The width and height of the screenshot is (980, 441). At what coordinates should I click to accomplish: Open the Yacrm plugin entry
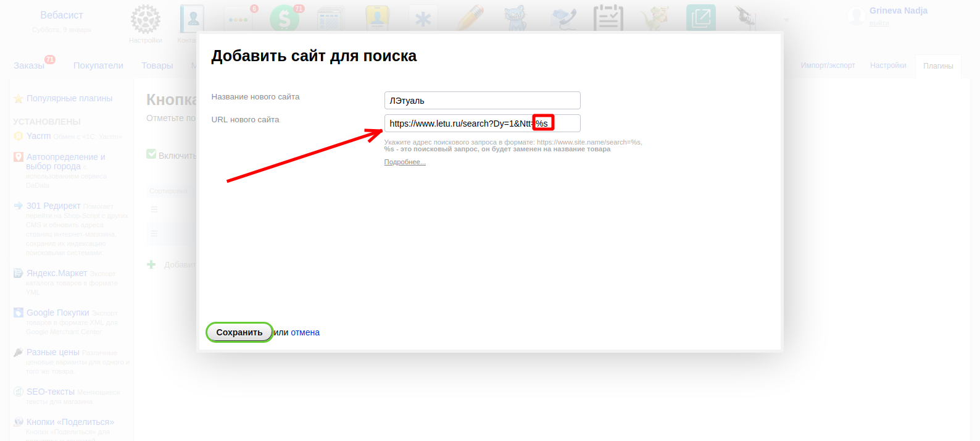(x=39, y=136)
